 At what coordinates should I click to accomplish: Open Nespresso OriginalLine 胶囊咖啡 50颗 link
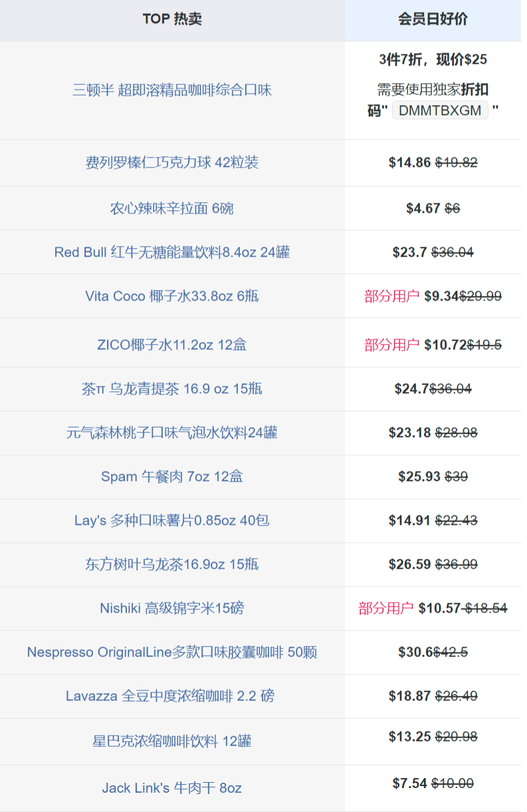pyautogui.click(x=171, y=652)
